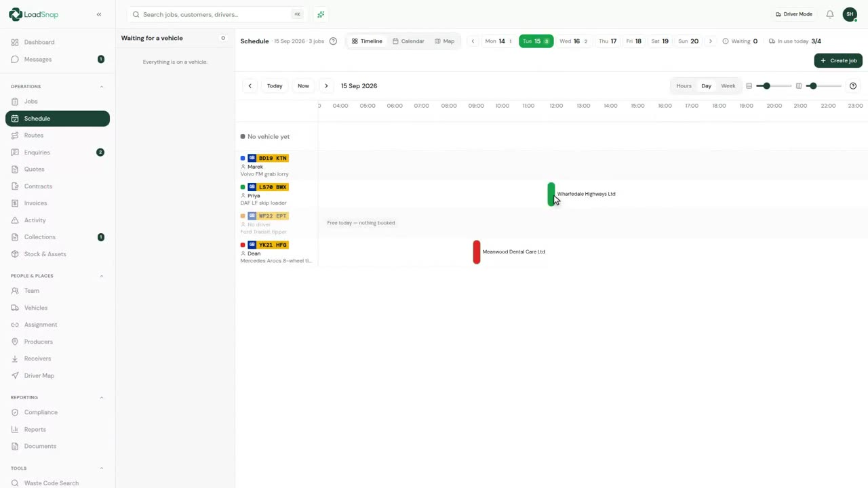Click the AI sparkle icon beside search
The image size is (868, 488).
coord(321,14)
